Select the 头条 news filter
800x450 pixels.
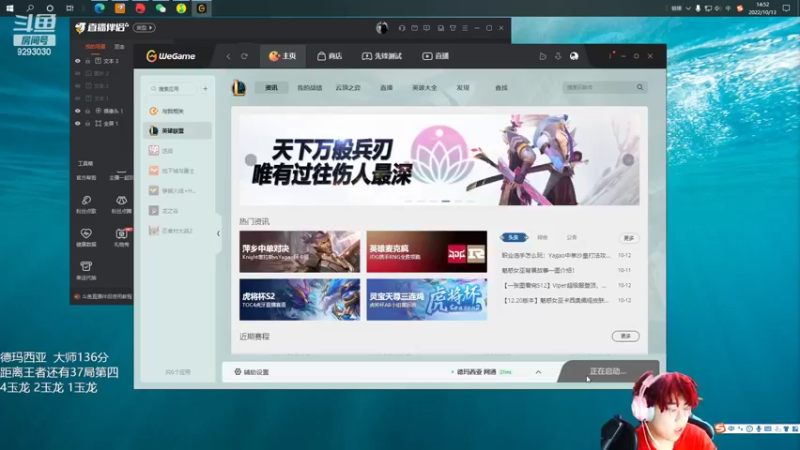pos(513,237)
